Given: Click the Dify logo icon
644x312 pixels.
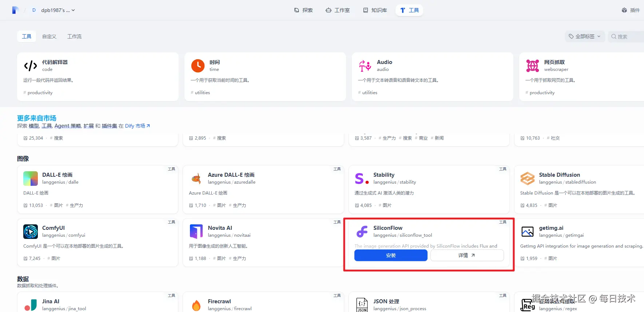Looking at the screenshot, I should [x=15, y=10].
